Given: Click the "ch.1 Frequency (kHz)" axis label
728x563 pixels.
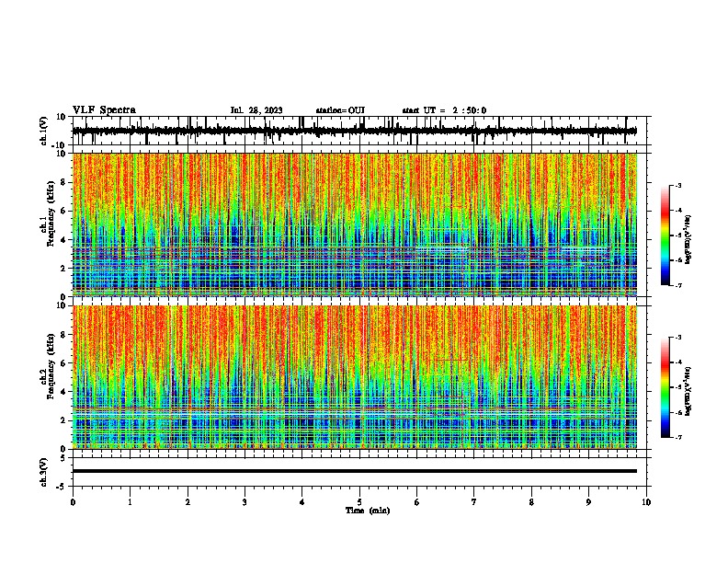Looking at the screenshot, I should point(48,213).
